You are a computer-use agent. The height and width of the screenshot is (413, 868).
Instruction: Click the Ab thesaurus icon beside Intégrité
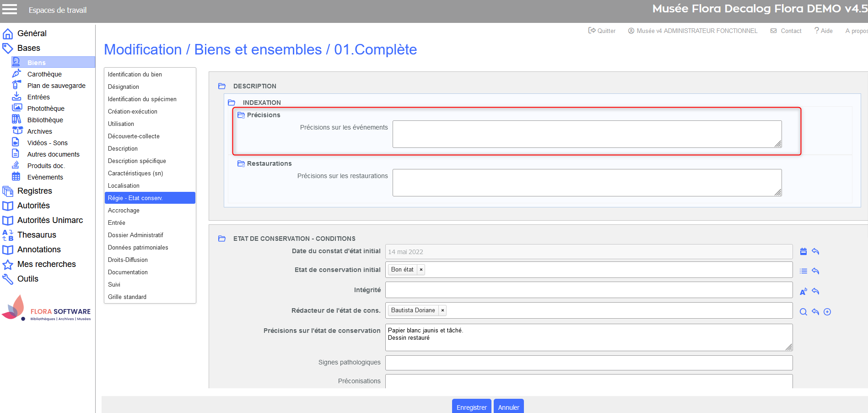pos(803,292)
